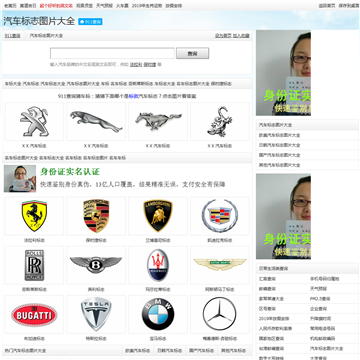Image resolution: width=360 pixels, height=360 pixels.
Task: Open the gecko lizard car emblem
Action: coord(220,122)
